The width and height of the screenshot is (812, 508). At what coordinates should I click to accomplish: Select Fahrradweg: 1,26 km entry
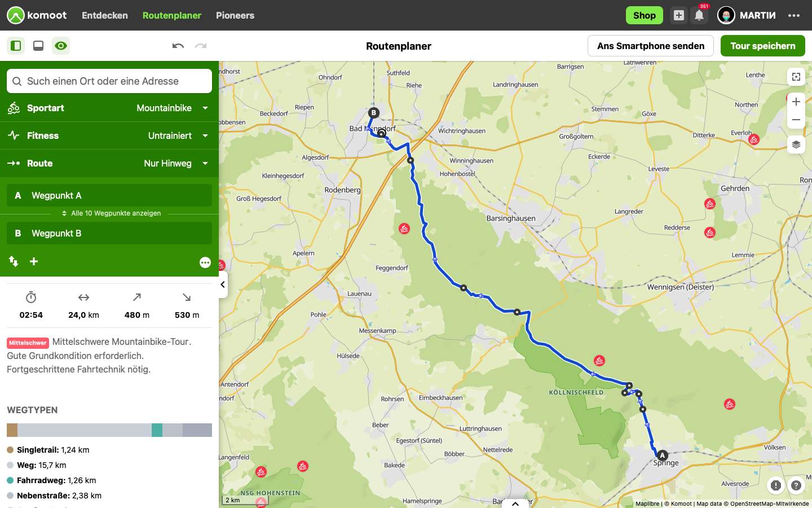(x=51, y=480)
